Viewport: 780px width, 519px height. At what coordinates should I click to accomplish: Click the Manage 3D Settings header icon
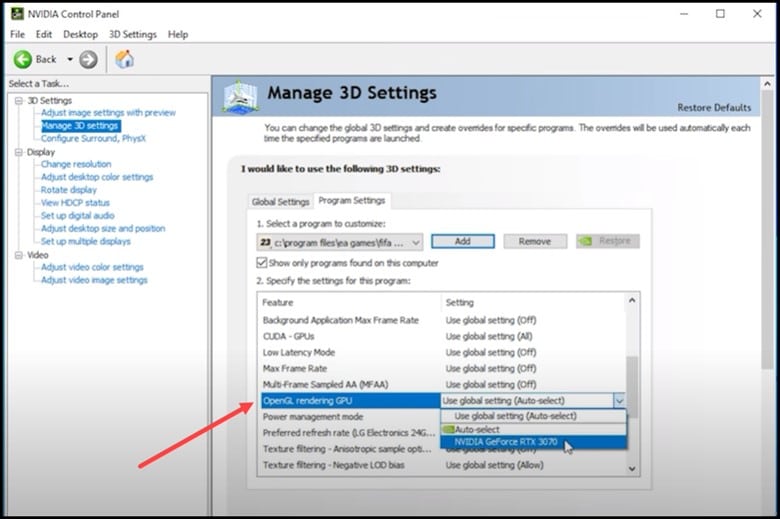click(x=241, y=98)
